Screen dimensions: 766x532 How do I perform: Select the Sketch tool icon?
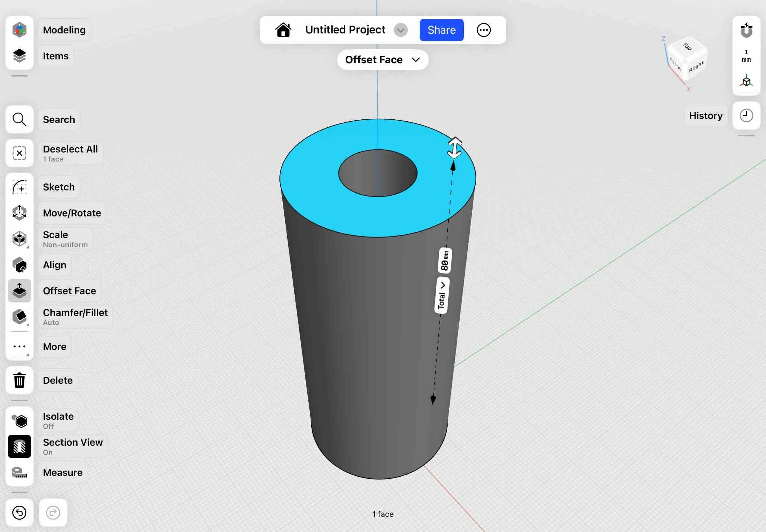(19, 187)
